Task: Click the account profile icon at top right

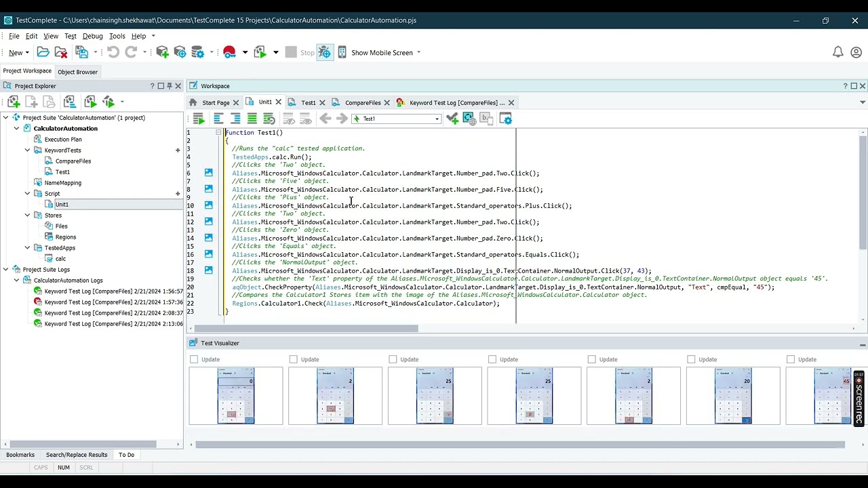Action: tap(856, 52)
